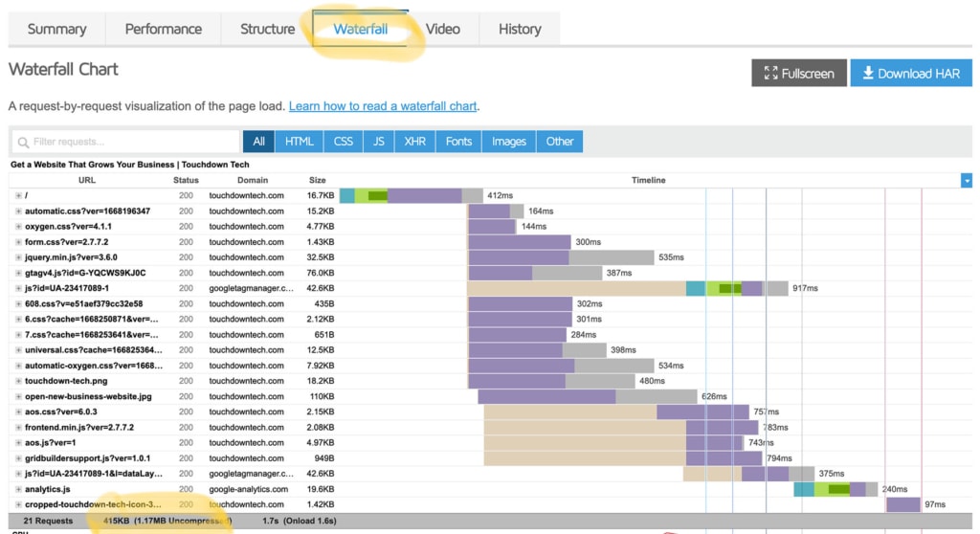Switch to the Performance tab
This screenshot has width=980, height=534.
(163, 29)
